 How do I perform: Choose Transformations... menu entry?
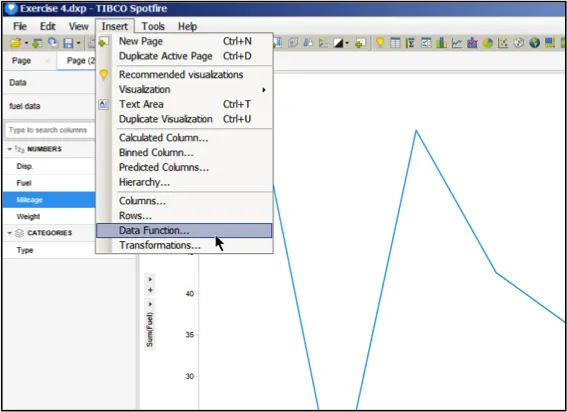(184, 245)
